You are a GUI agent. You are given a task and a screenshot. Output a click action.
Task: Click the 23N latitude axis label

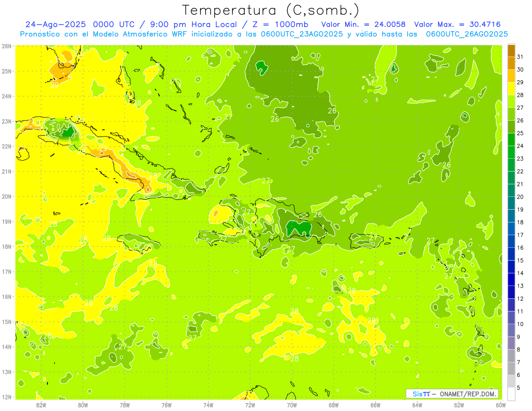7,121
